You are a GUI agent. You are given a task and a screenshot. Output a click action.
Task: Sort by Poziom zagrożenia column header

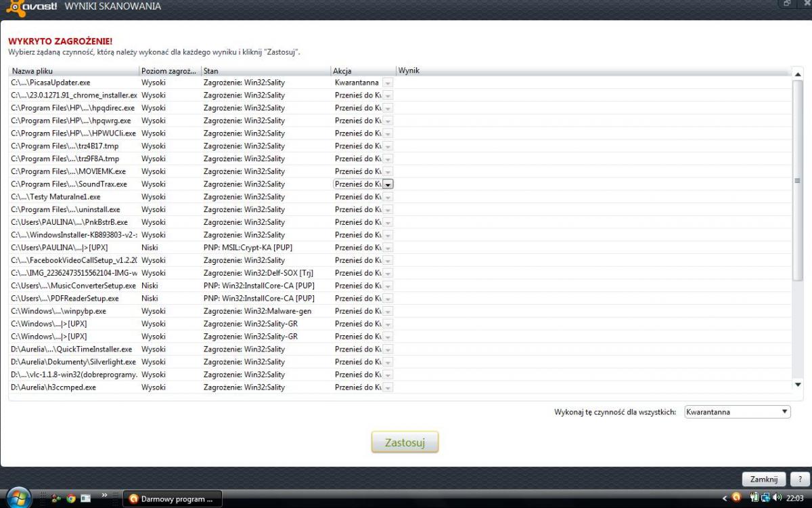point(170,70)
